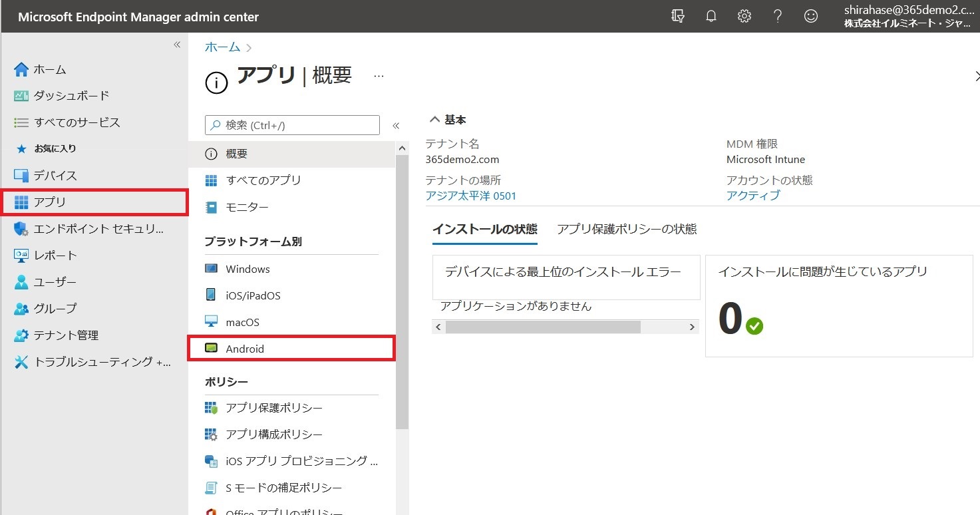Select iOS/iPadOS platform label

tap(253, 295)
